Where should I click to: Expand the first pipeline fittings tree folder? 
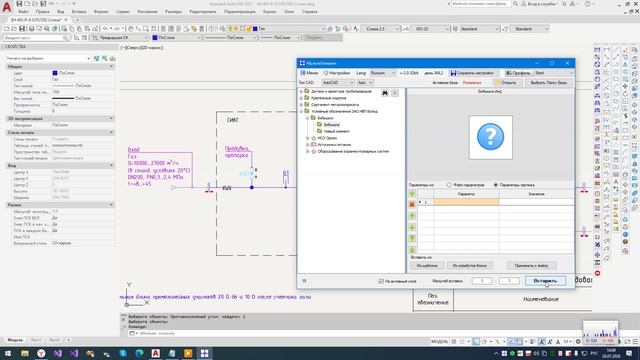point(301,91)
